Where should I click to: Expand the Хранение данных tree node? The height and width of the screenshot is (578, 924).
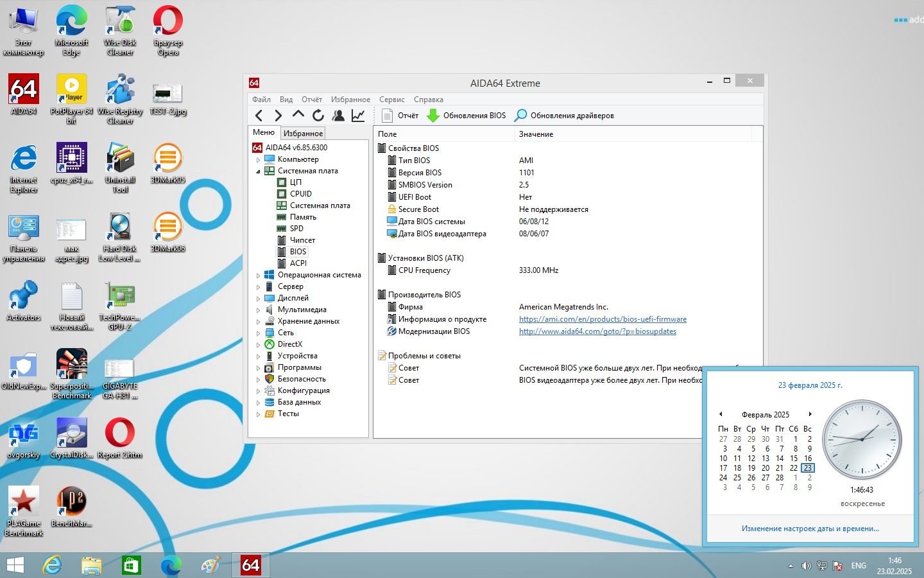[x=259, y=322]
